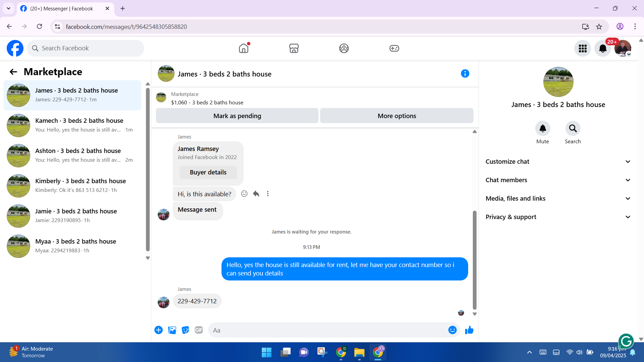The image size is (644, 362).
Task: Open the weather widget on taskbar
Action: (x=31, y=352)
